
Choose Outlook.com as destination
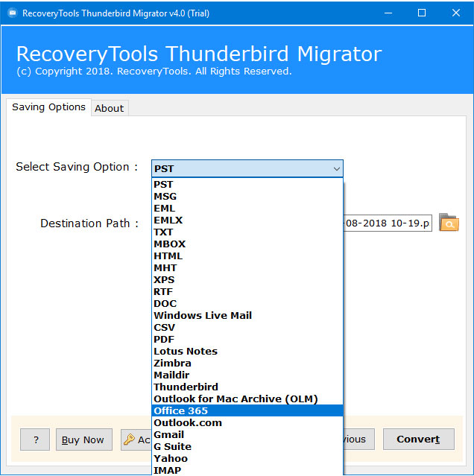point(247,422)
